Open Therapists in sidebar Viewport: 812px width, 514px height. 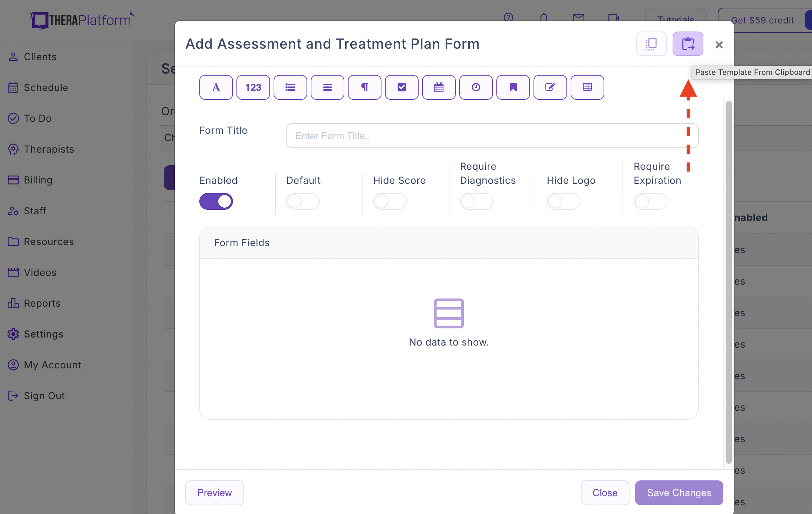pyautogui.click(x=41, y=149)
